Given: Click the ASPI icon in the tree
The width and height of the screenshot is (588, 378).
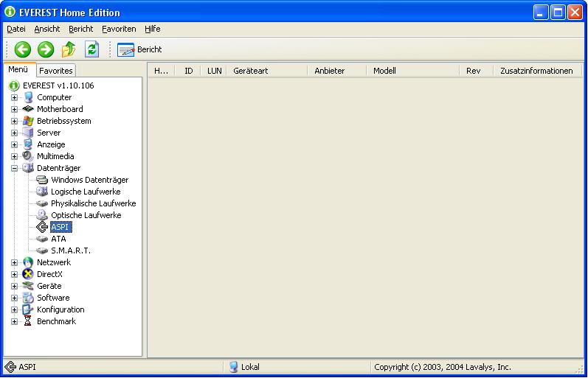Looking at the screenshot, I should (42, 227).
